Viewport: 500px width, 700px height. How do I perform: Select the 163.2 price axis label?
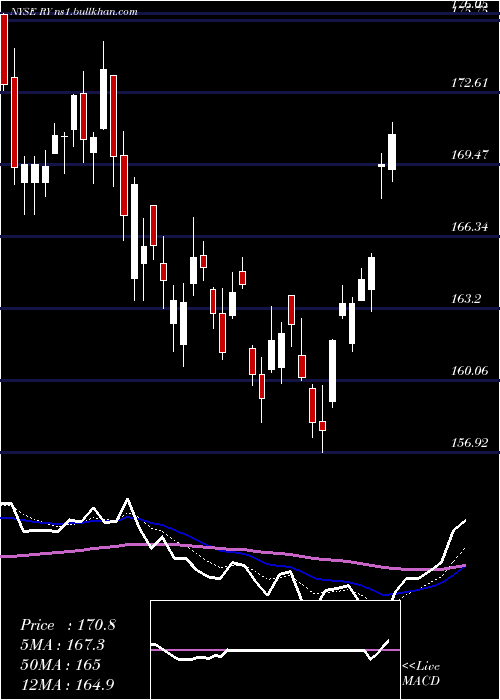tap(466, 298)
